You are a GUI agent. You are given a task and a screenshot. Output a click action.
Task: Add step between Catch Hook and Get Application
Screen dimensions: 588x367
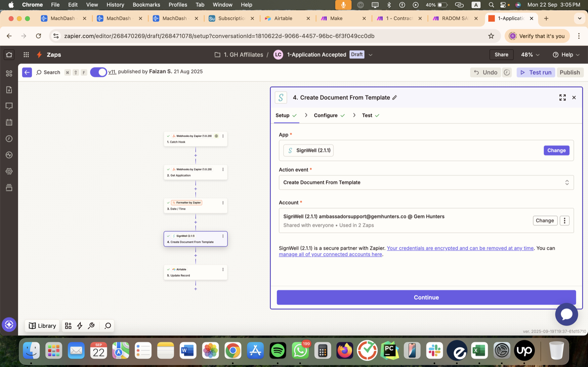coord(196,155)
